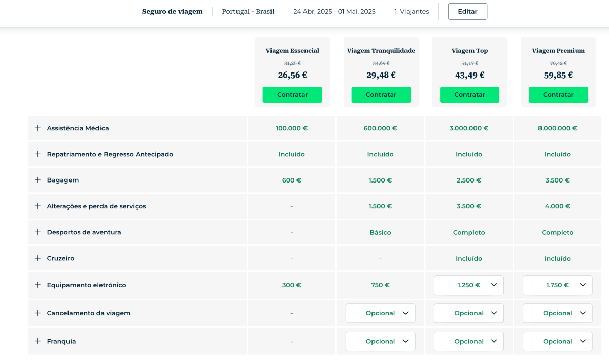This screenshot has height=364, width=609.
Task: Click the Viagem Top plan title
Action: click(469, 51)
